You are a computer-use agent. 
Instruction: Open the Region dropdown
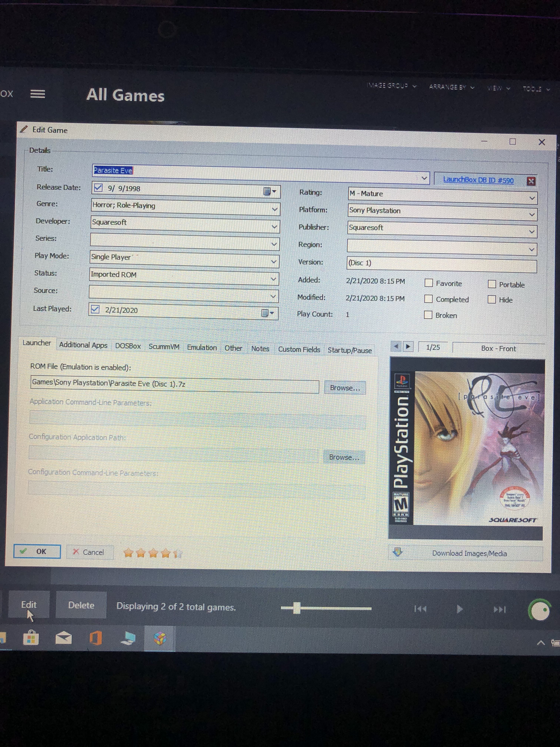click(x=532, y=250)
